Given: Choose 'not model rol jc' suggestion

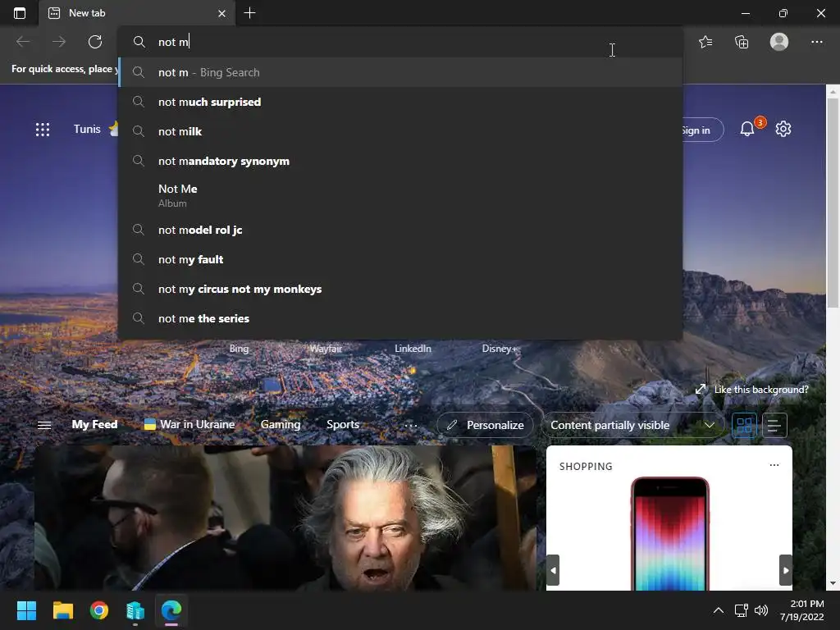Looking at the screenshot, I should [x=399, y=230].
